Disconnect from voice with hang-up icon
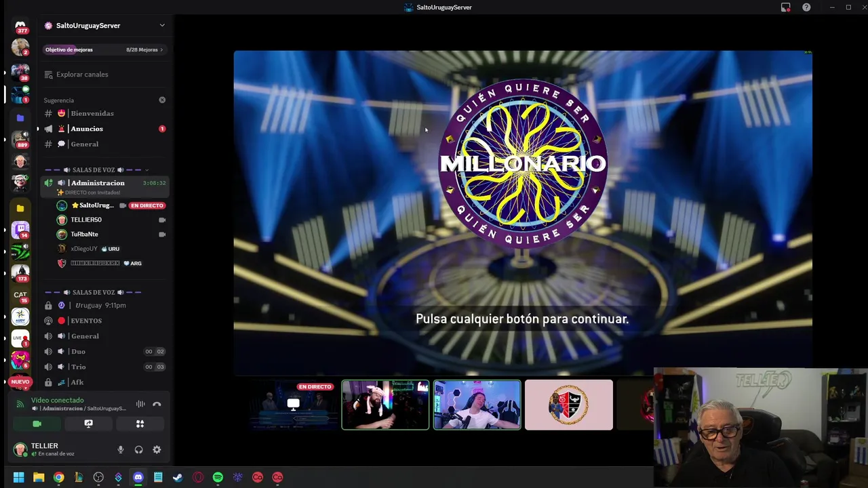 (157, 404)
